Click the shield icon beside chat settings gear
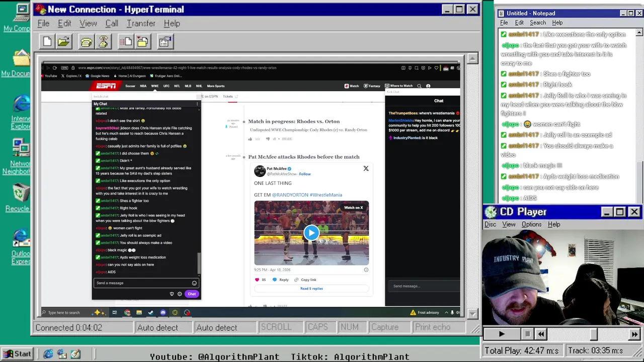Viewport: 644px width, 362px height. click(172, 294)
